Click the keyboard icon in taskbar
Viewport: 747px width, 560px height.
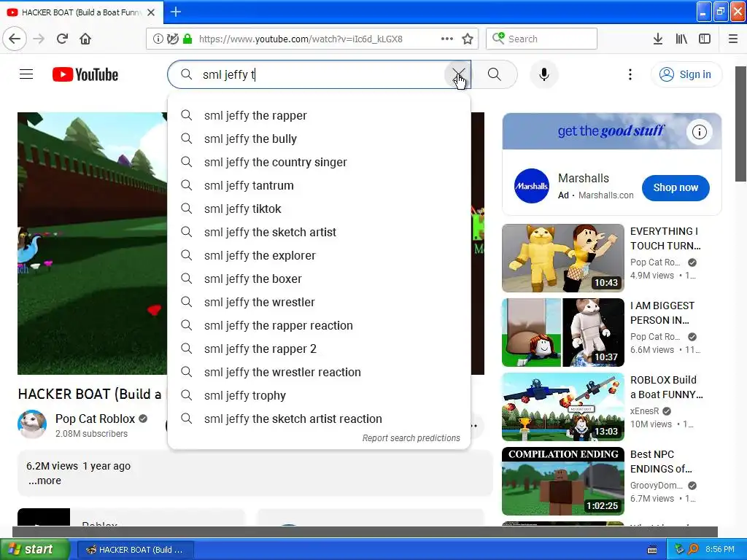(652, 550)
